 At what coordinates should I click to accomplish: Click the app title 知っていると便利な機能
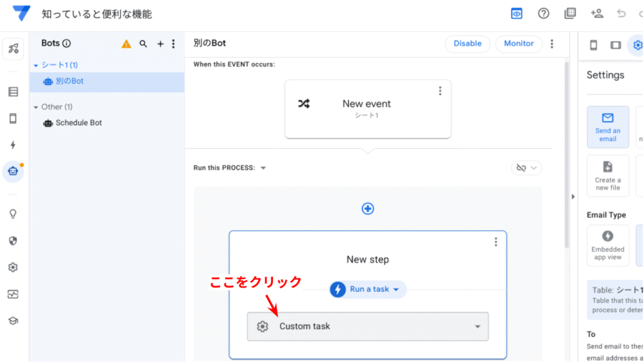[97, 14]
